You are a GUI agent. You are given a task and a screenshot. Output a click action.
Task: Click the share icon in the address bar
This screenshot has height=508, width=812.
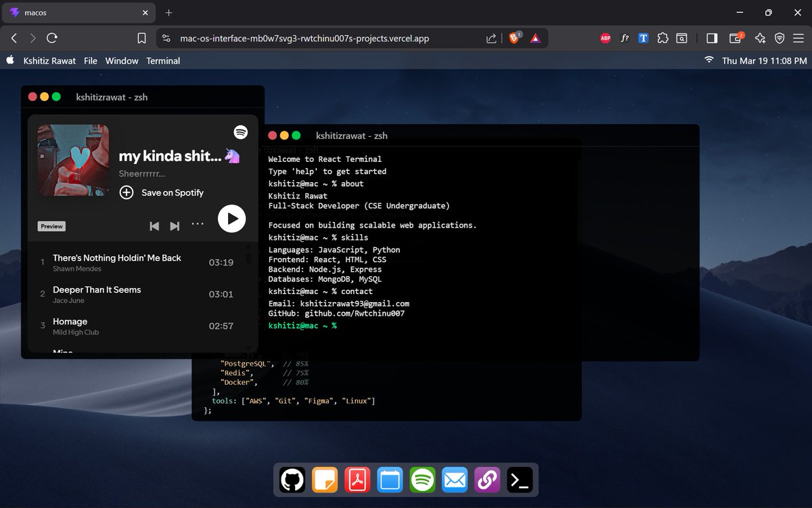[x=491, y=39]
